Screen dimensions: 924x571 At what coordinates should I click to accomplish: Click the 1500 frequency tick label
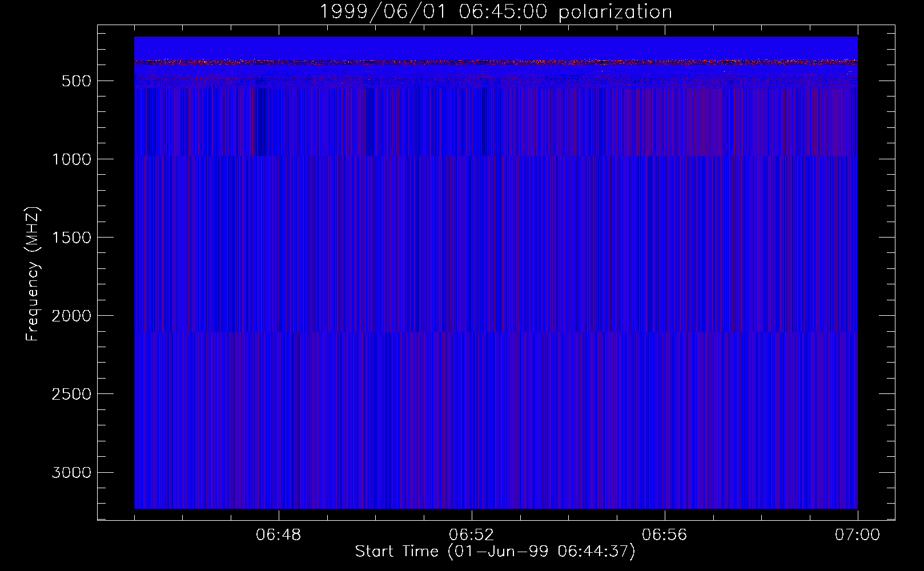(x=71, y=238)
